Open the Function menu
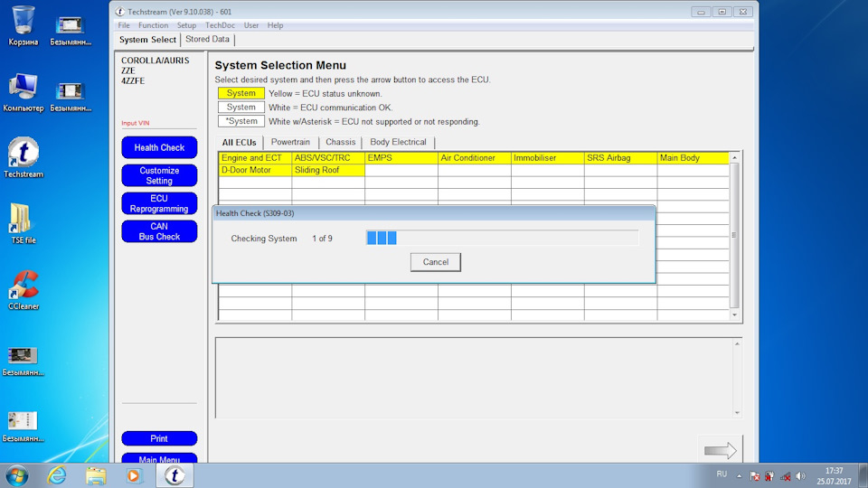 [x=154, y=25]
